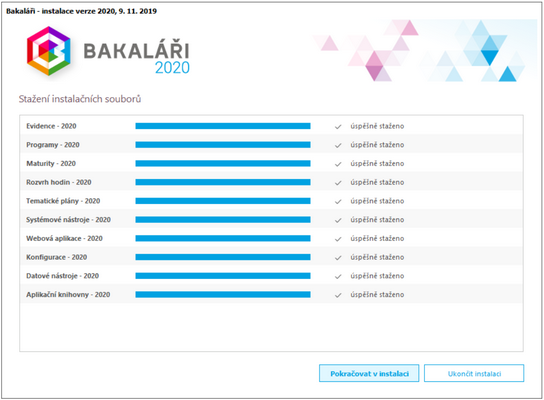This screenshot has width=544, height=400.
Task: Select the 'Tematické plány - 2020' label
Action: coord(63,201)
